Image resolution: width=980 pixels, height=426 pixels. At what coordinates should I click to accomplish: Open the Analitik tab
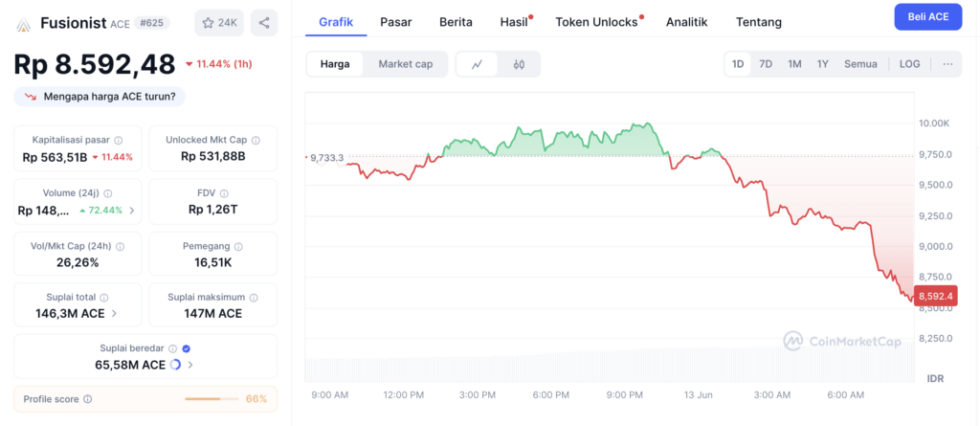(x=687, y=22)
